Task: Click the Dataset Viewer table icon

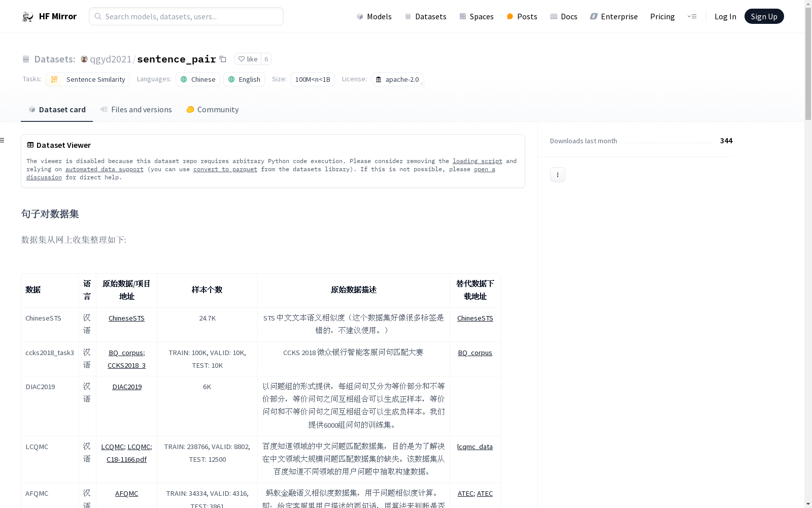Action: tap(30, 145)
